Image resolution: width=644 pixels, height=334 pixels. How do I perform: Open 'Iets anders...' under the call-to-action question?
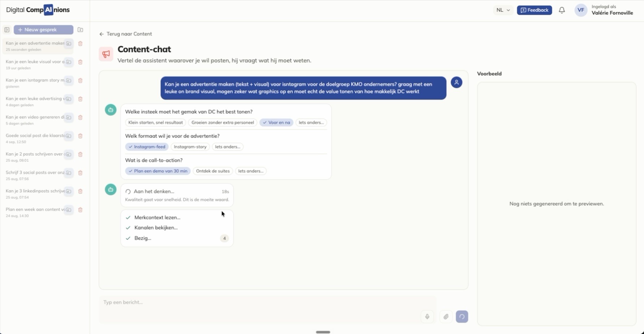[251, 171]
